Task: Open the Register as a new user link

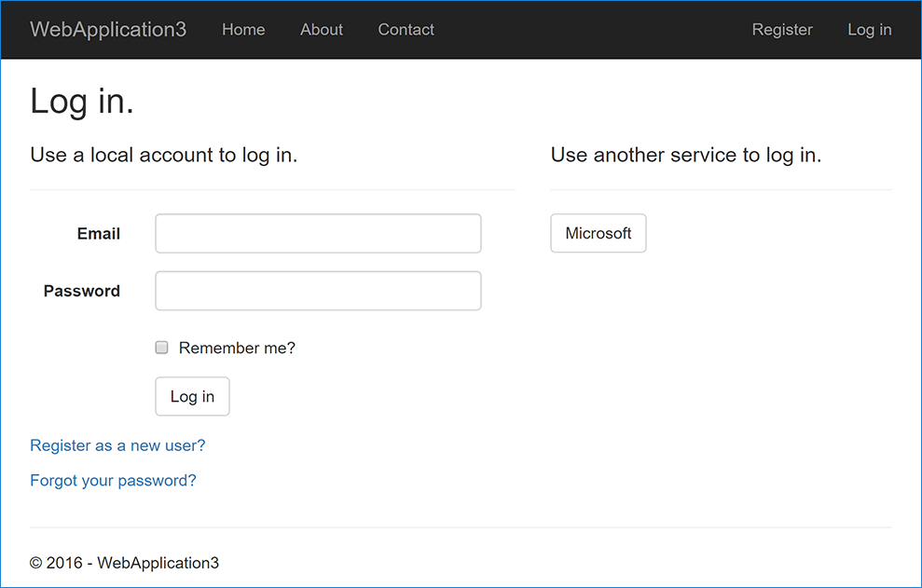Action: (x=117, y=445)
